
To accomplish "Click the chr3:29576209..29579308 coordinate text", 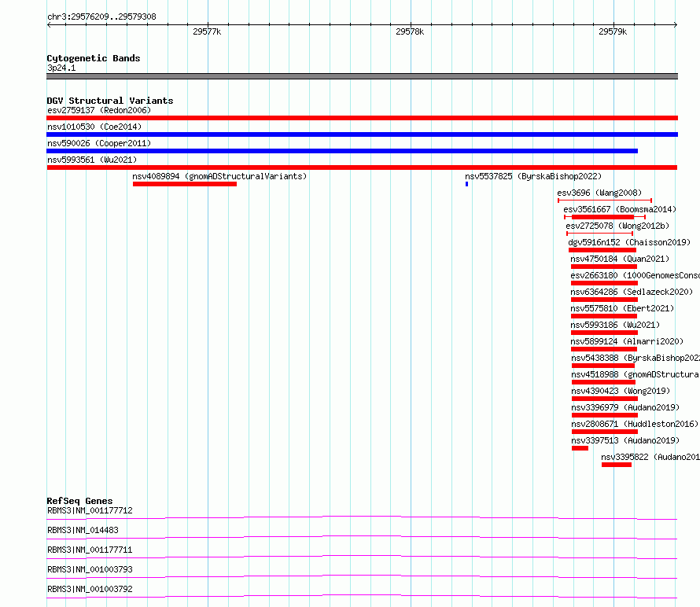I will (x=101, y=17).
